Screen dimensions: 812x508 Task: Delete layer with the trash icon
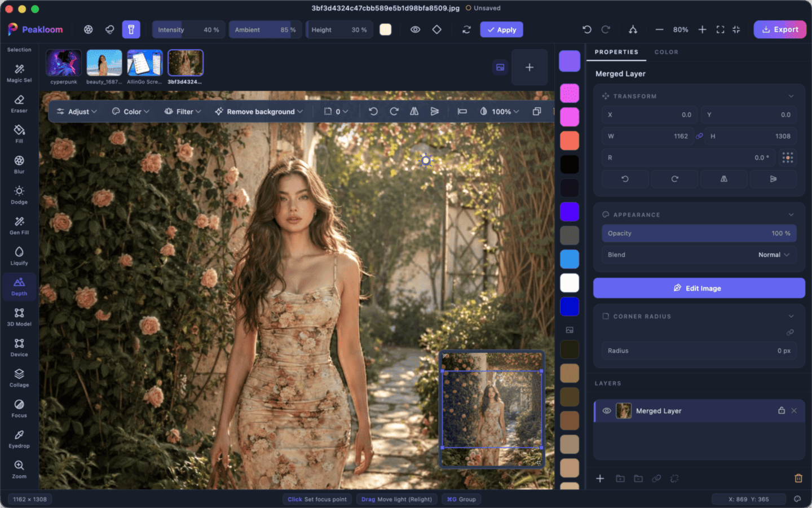tap(798, 478)
